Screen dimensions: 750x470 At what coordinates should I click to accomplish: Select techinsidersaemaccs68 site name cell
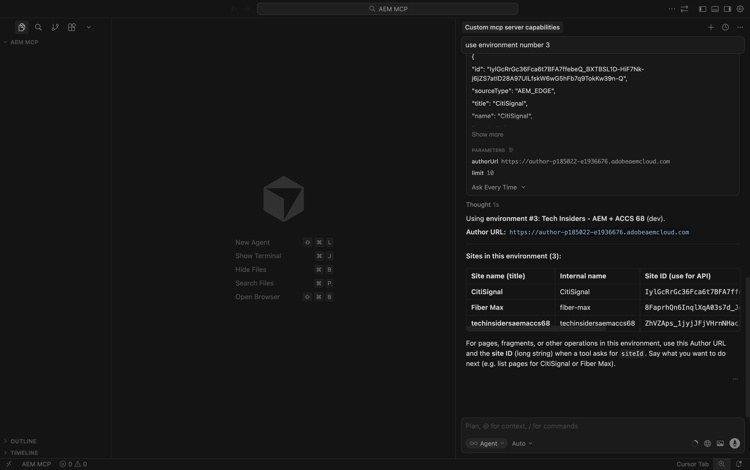click(510, 323)
